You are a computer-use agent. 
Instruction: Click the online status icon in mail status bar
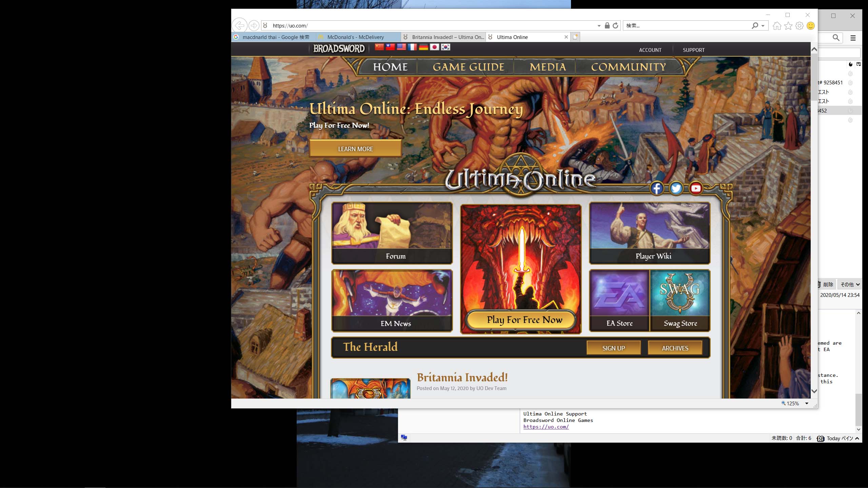point(404,438)
